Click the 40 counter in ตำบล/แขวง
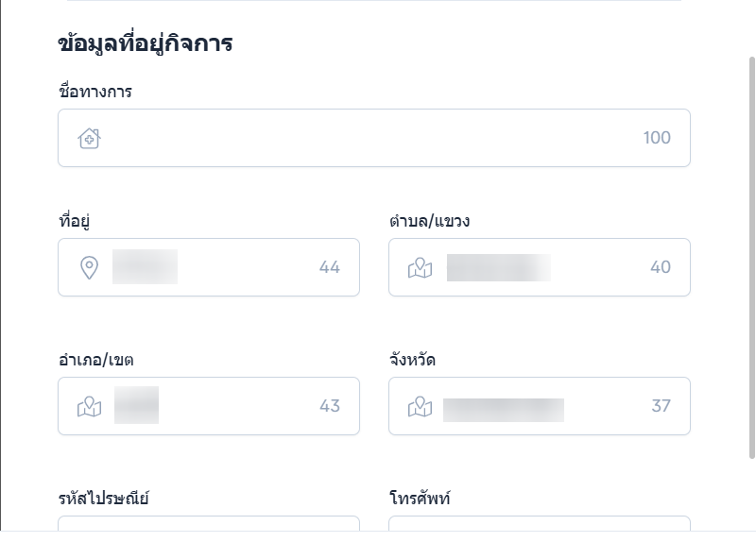This screenshot has width=756, height=542. 661,268
